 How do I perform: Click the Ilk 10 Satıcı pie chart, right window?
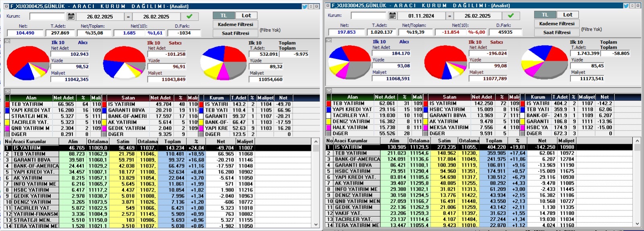point(446,62)
